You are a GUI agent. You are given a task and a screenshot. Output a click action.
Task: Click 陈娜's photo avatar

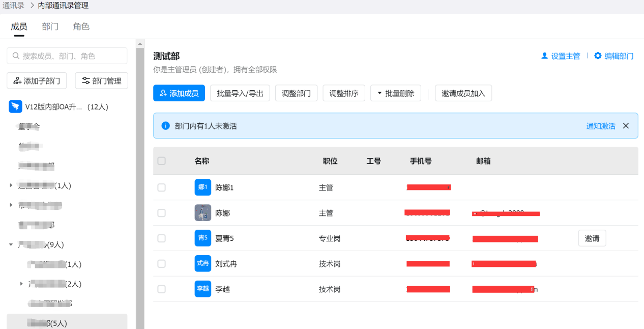[x=202, y=213]
